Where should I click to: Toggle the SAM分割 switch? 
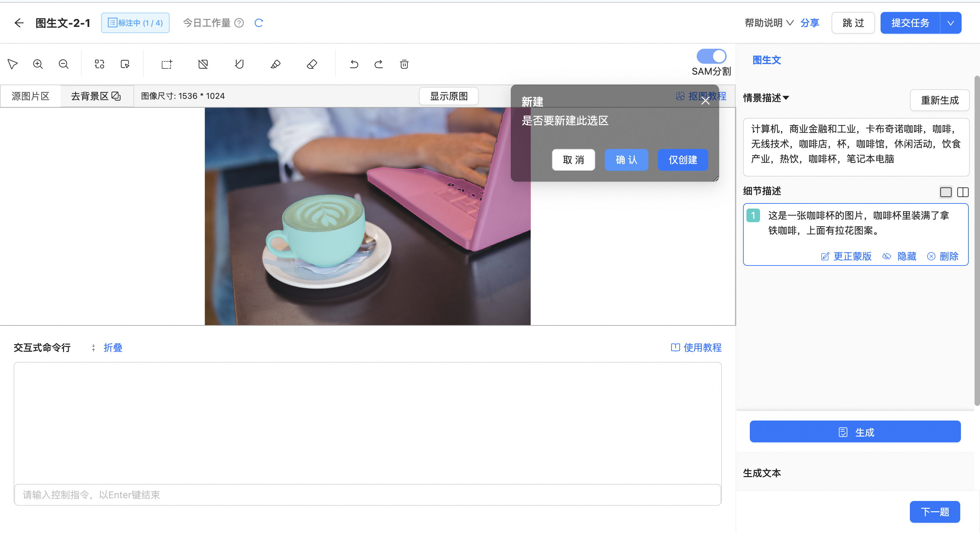(x=711, y=56)
